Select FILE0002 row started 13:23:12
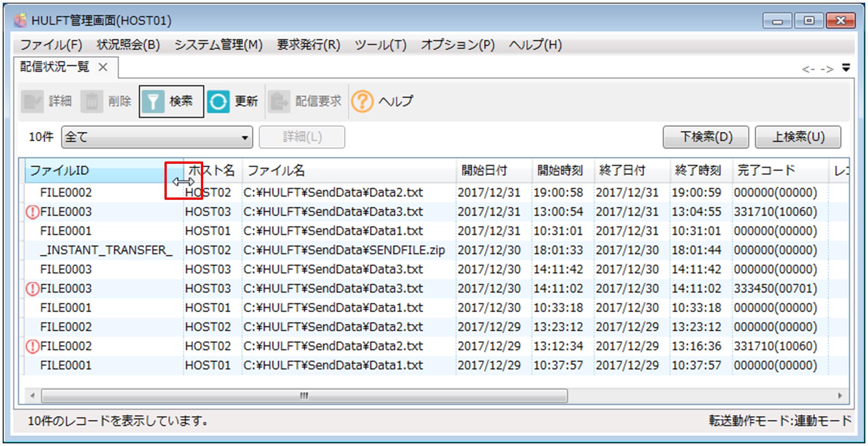Image resolution: width=868 pixels, height=446 pixels. (437, 327)
